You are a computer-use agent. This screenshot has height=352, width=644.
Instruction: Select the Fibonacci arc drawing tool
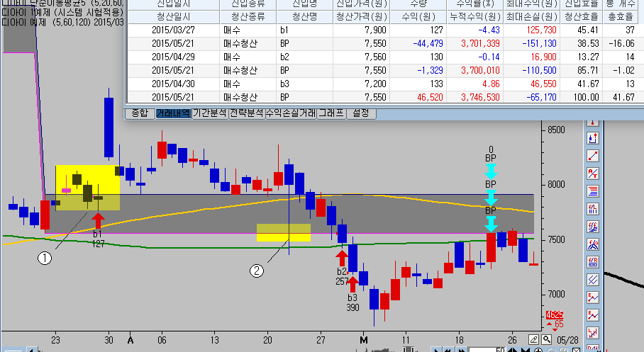593,244
